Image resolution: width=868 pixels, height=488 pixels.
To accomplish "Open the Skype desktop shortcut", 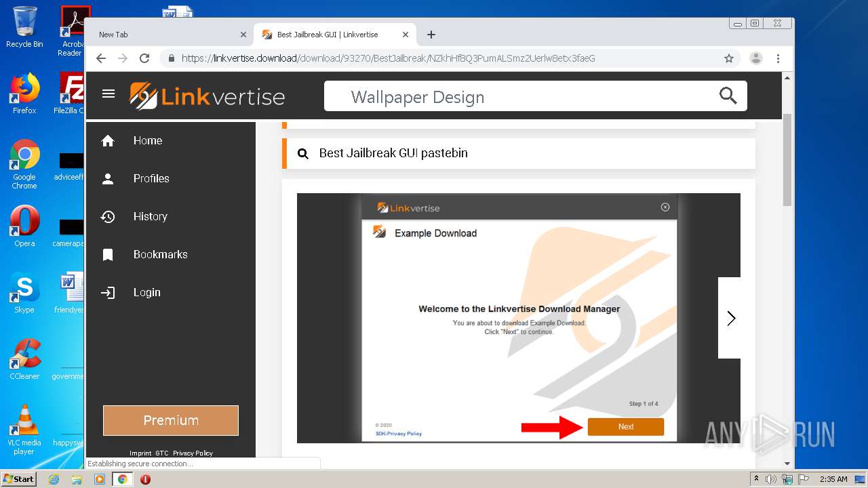I will click(24, 293).
